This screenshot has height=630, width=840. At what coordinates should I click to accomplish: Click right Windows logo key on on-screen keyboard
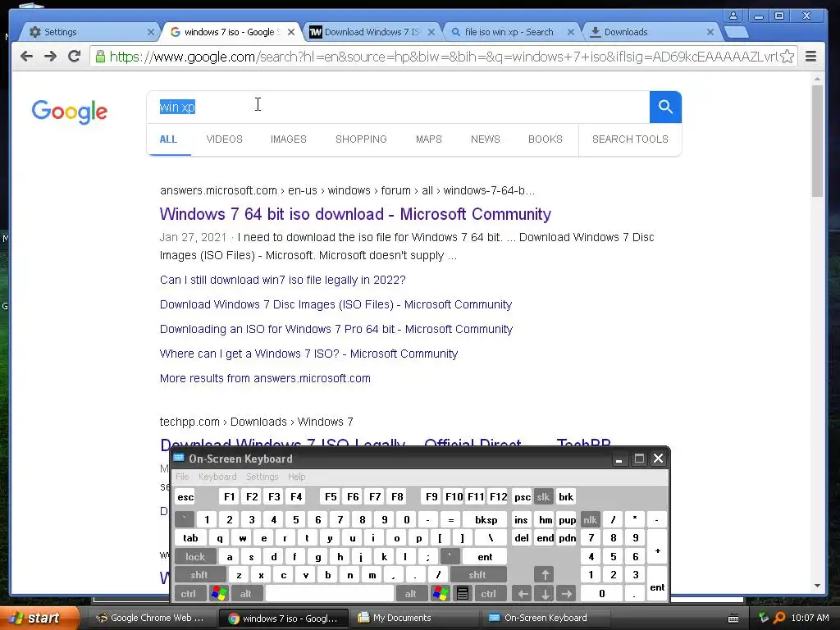[441, 594]
